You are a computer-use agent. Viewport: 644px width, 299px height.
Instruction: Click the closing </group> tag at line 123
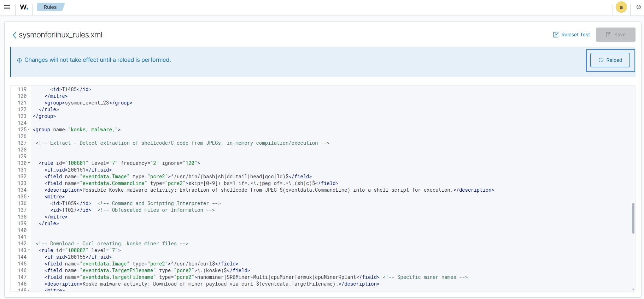point(44,116)
